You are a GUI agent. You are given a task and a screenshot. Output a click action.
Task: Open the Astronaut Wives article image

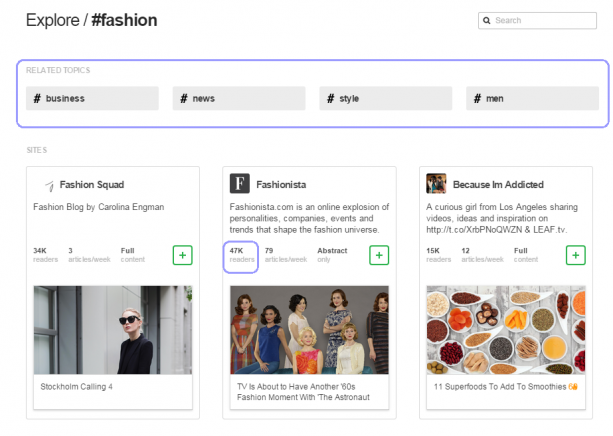click(x=309, y=330)
